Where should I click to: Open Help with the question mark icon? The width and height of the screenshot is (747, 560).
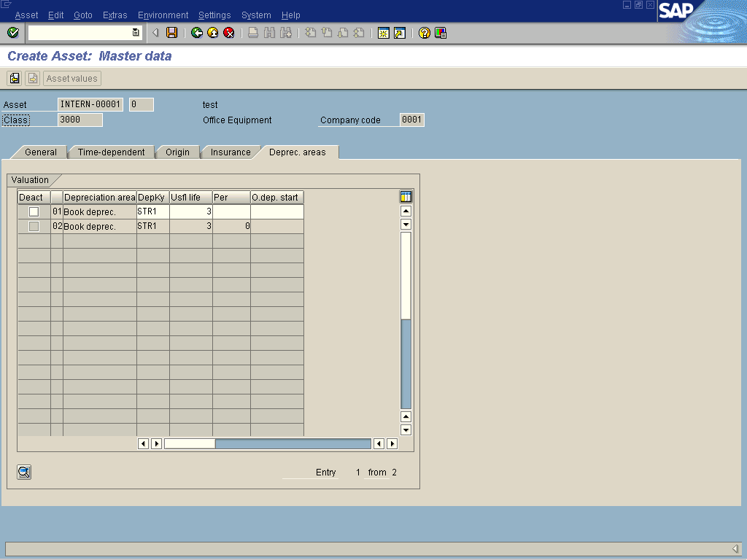(425, 33)
